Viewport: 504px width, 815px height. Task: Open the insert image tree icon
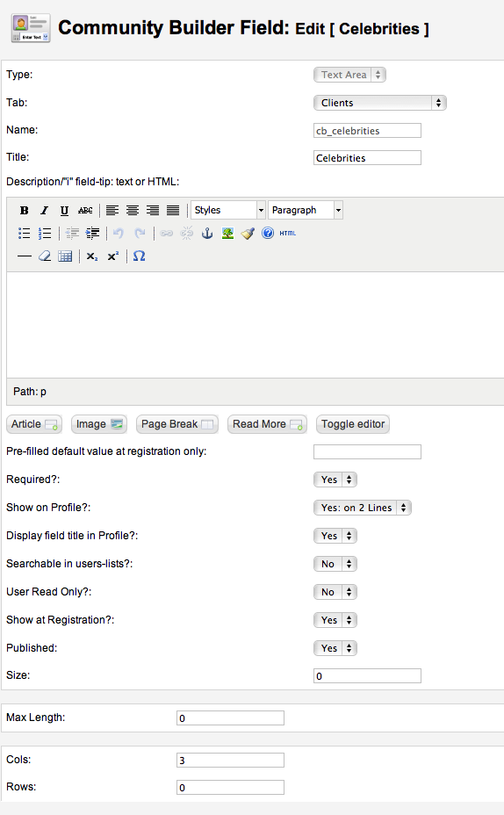click(227, 234)
